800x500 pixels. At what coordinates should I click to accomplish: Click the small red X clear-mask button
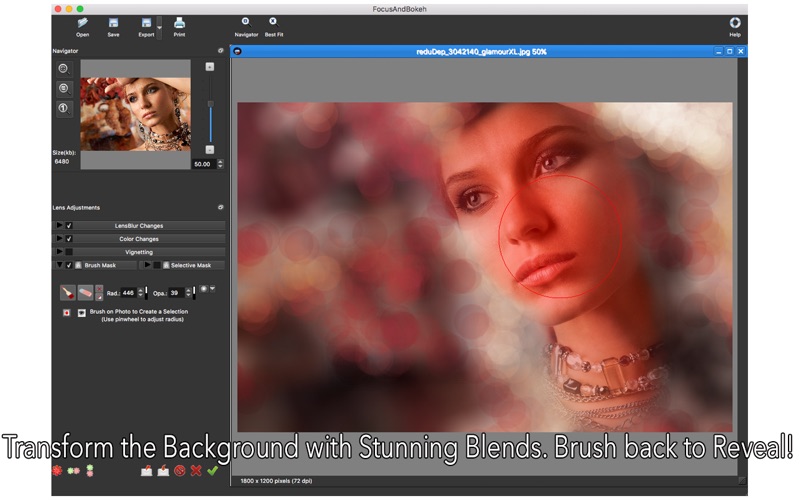[99, 289]
